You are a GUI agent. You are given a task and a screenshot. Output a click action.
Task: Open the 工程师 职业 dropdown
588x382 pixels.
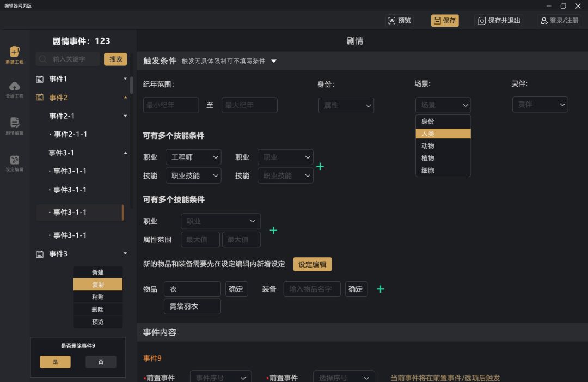(193, 157)
